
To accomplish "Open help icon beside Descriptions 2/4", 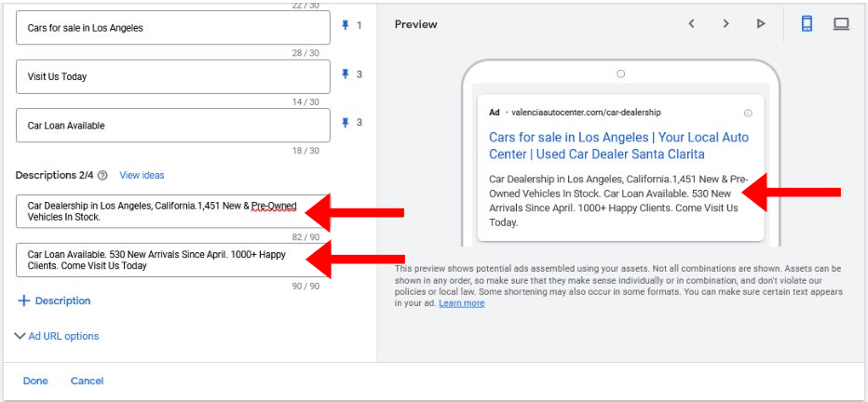I will (x=102, y=175).
